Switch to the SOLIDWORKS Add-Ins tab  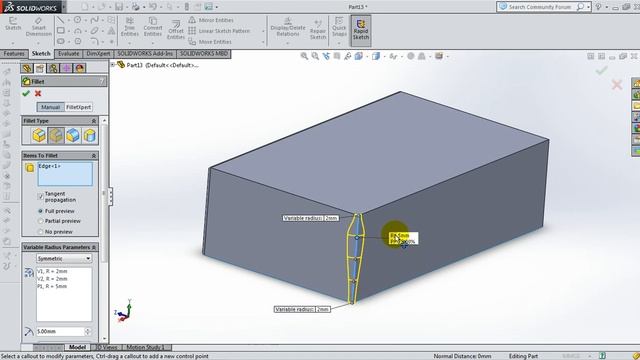(145, 54)
